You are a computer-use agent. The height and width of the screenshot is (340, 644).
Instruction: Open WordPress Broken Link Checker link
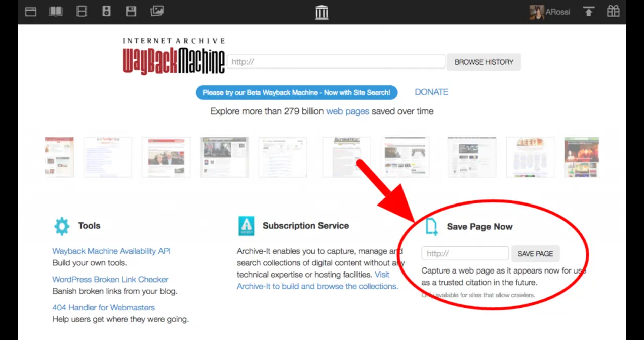[110, 279]
